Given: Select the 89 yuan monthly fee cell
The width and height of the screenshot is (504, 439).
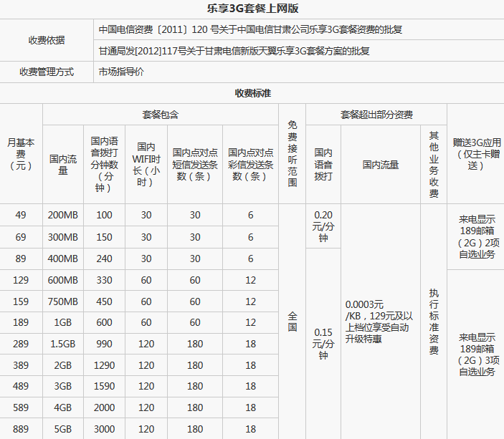Looking at the screenshot, I should [21, 259].
